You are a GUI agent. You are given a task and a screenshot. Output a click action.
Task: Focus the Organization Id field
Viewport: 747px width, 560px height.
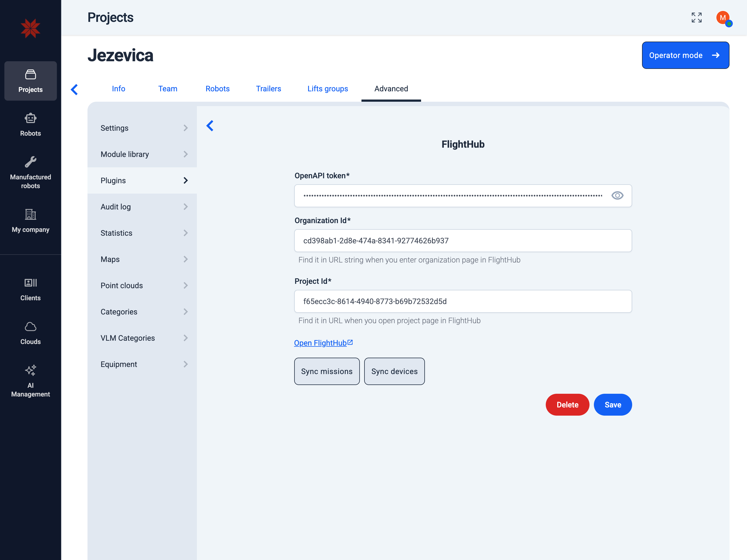point(463,240)
